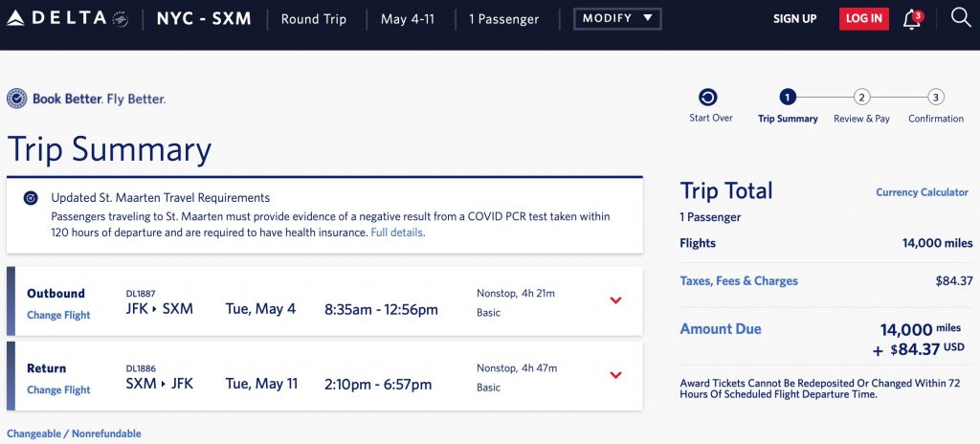Click Sign Up
This screenshot has height=444, width=980.
click(794, 19)
